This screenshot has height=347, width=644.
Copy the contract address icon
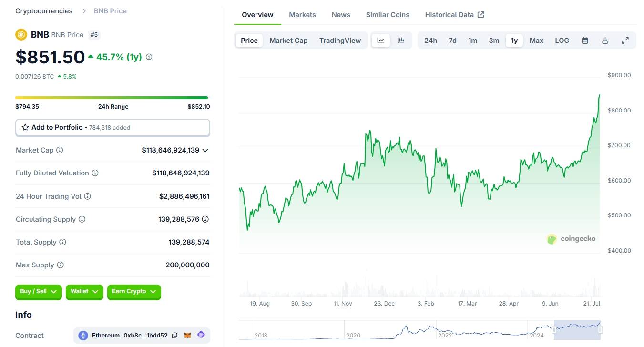tap(174, 336)
